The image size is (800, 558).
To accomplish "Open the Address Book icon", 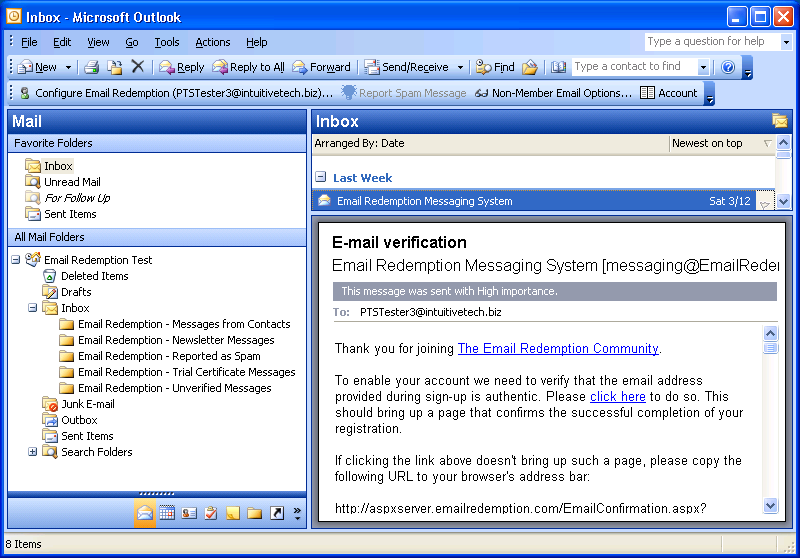I will [558, 67].
